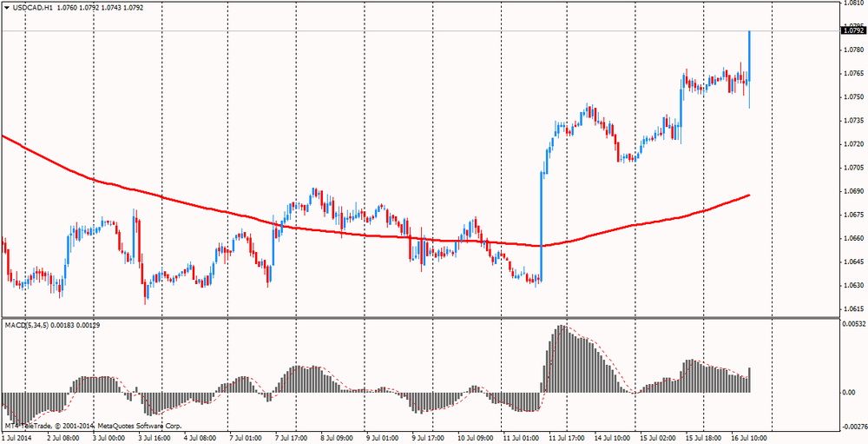868x444 pixels.
Task: Click the USDCAD,H1 chart title text
Action: coord(31,9)
